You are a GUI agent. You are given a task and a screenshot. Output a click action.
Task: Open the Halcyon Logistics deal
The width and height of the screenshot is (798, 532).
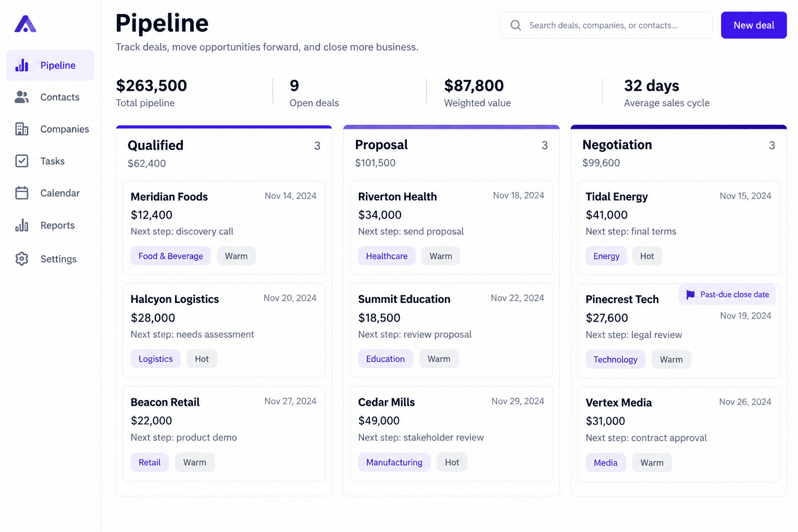224,330
